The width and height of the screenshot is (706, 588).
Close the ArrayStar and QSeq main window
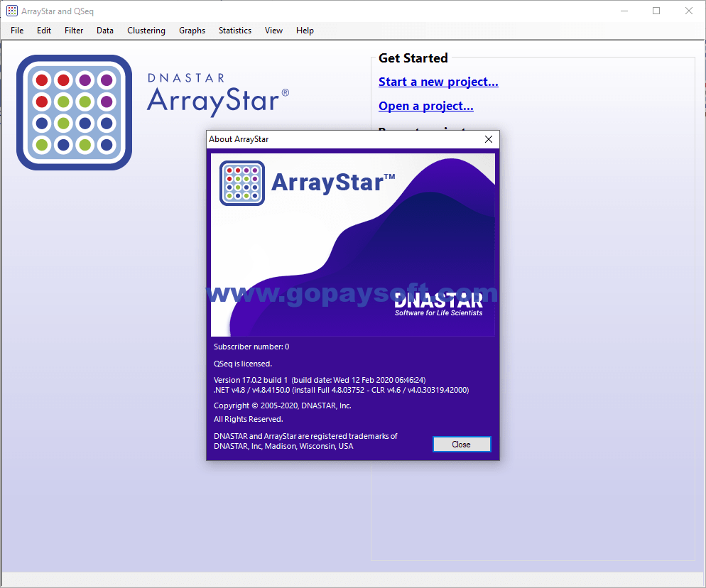point(689,11)
